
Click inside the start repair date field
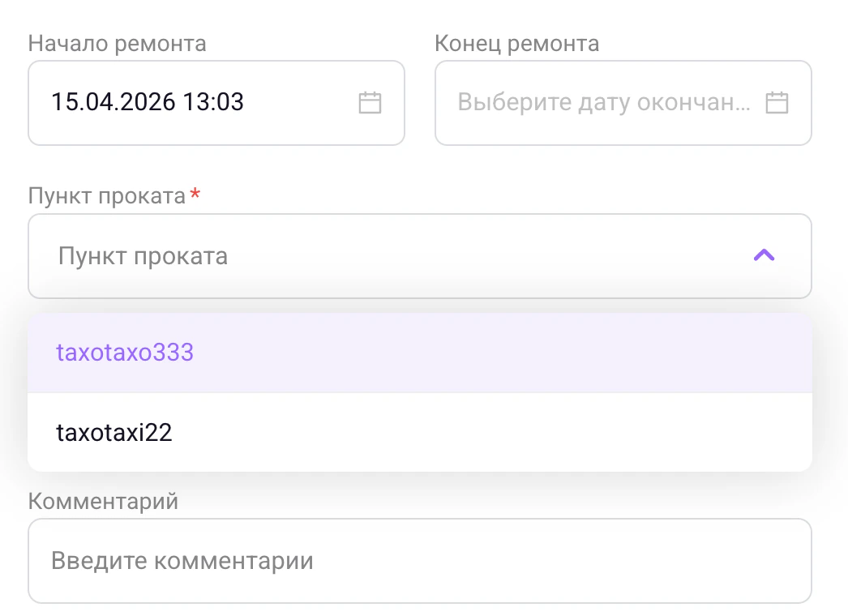203,102
